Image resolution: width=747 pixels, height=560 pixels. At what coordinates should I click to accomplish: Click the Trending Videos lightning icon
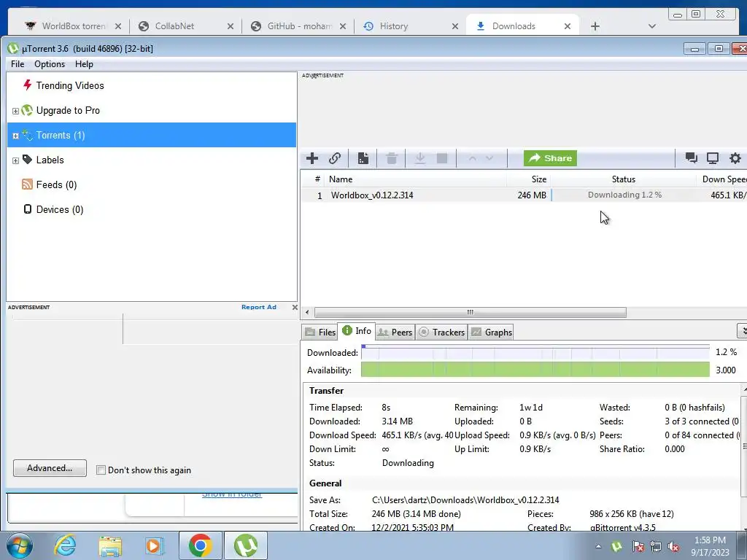coord(27,85)
